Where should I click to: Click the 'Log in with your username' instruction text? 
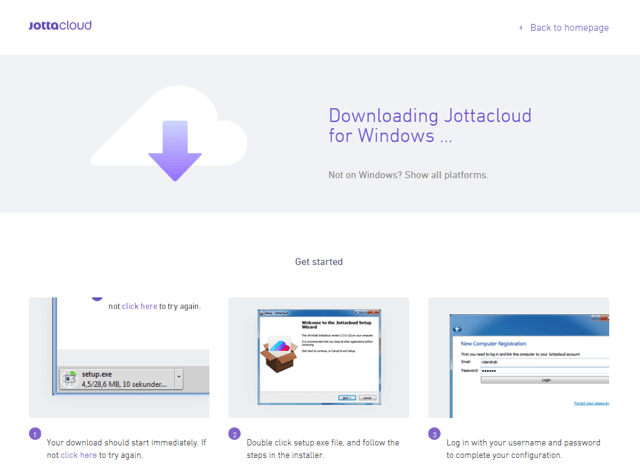pos(523,448)
